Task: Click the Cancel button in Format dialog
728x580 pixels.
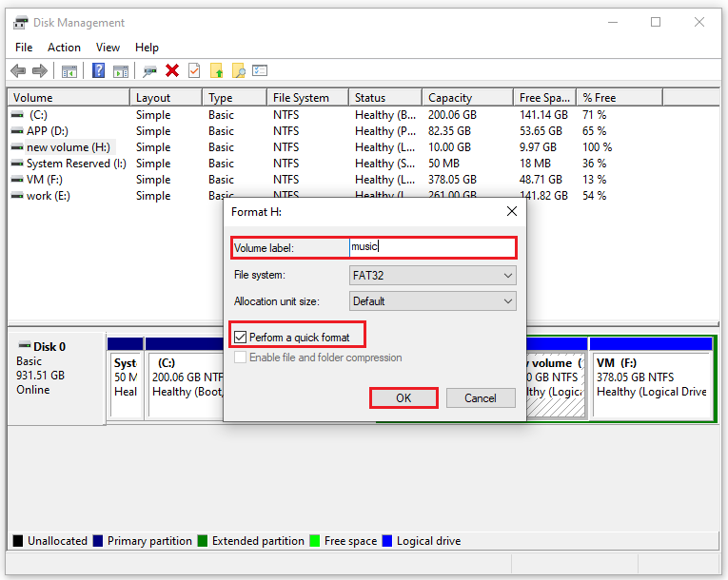Action: click(481, 398)
